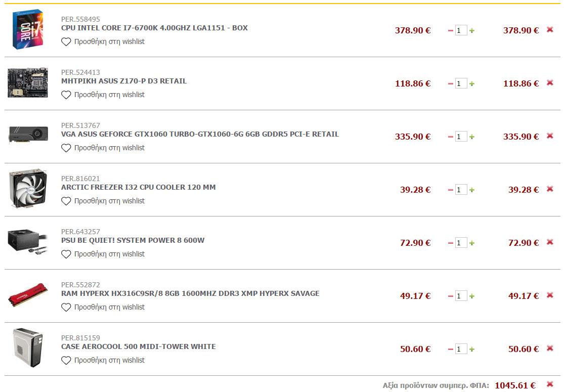Delete the Aerocool 500 case item
The image size is (564, 392).
pyautogui.click(x=550, y=349)
